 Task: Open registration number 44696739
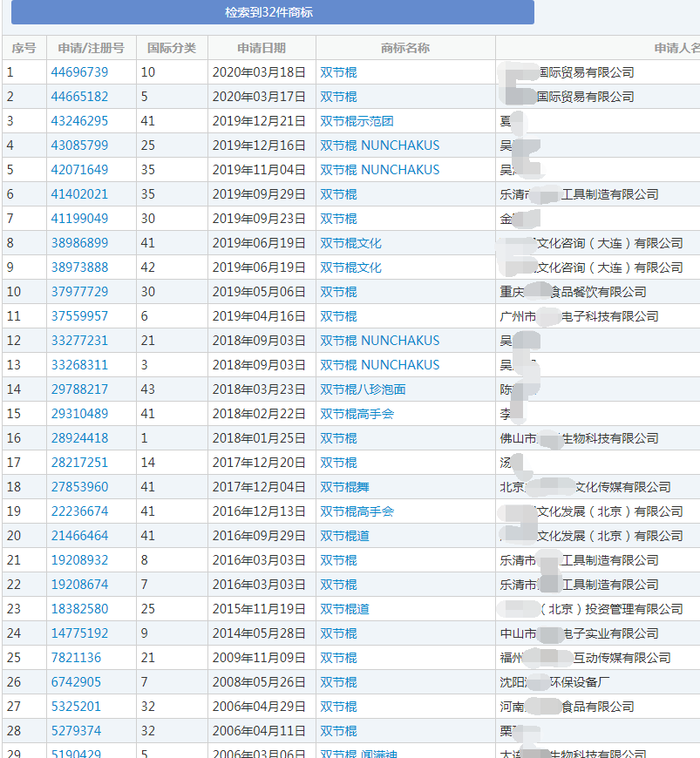(x=79, y=72)
